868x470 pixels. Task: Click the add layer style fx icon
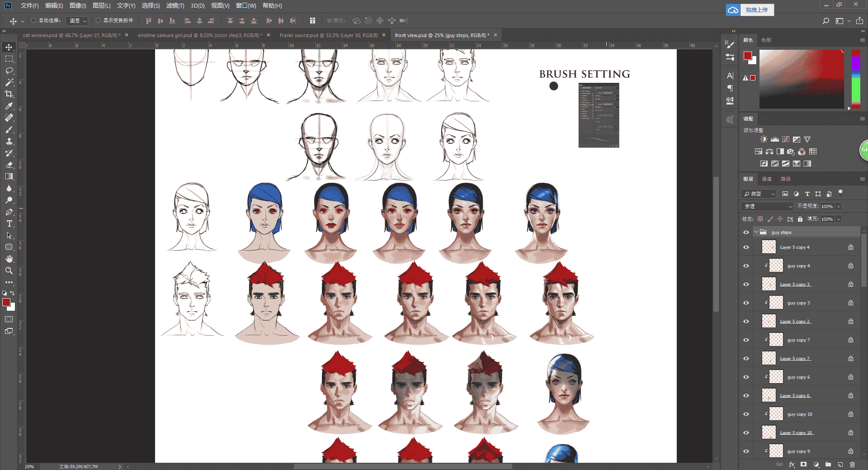[x=792, y=464]
